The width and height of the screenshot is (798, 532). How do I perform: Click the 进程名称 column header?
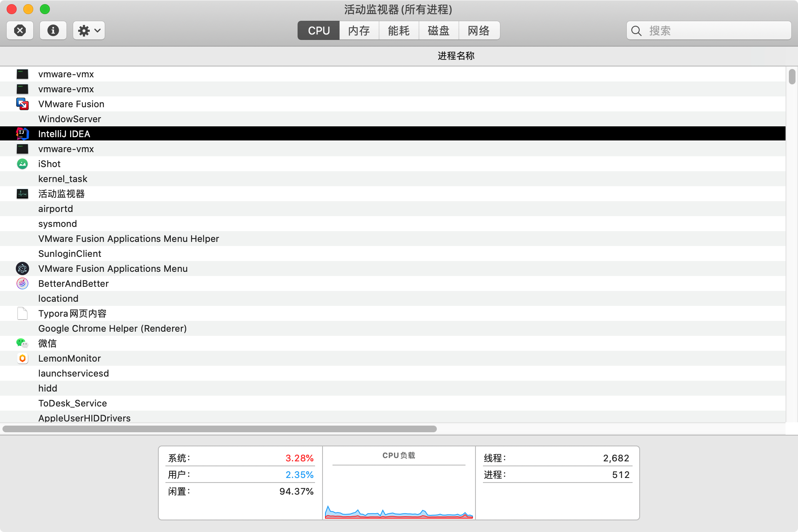456,56
